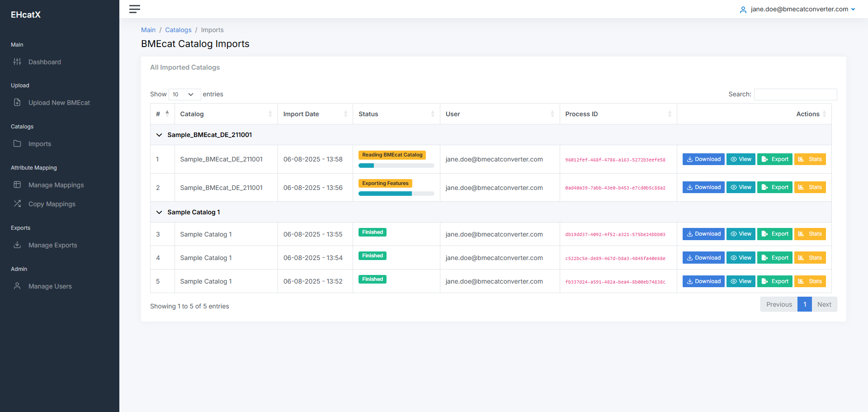Screen dimensions: 868x412
Task: Click Finished badge for 13:55 import
Action: (x=373, y=232)
